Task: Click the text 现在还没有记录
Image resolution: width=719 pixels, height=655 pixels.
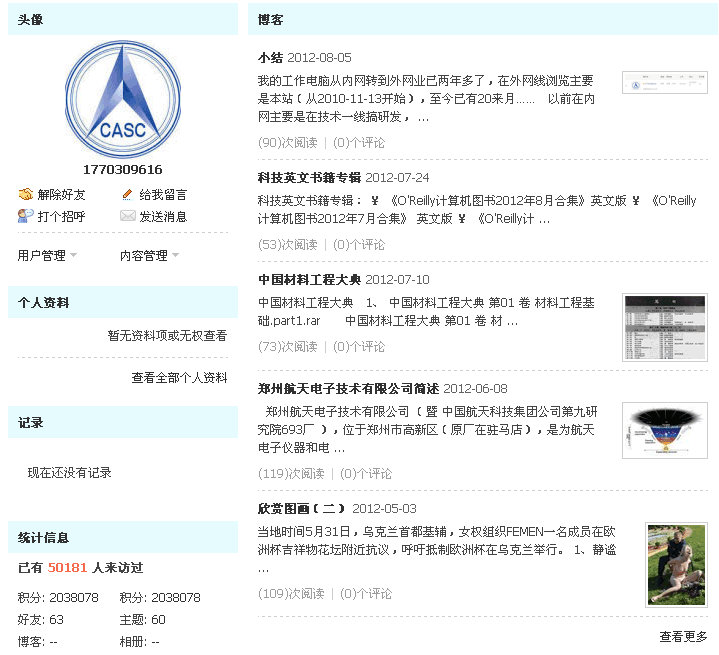Action: [70, 472]
